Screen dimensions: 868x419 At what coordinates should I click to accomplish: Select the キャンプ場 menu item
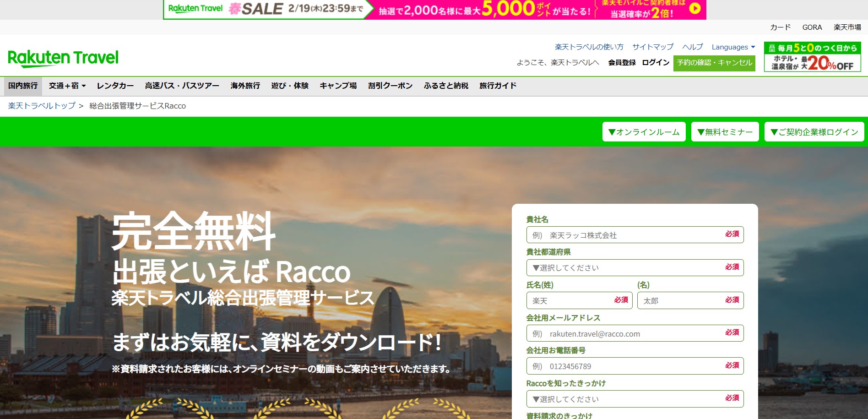(x=338, y=86)
